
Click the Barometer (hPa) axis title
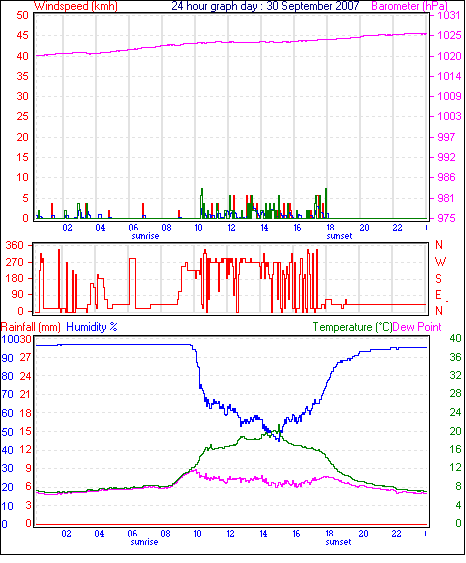[x=410, y=6]
